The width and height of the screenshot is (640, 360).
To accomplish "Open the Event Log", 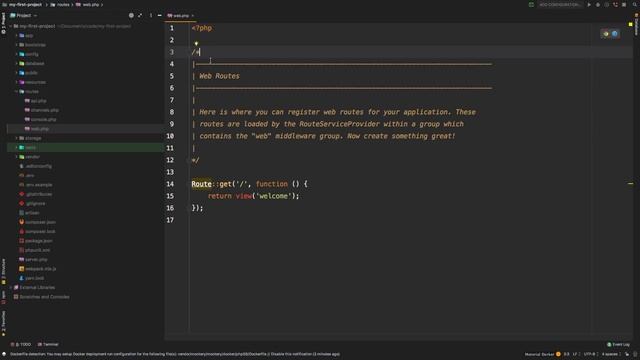I will (618, 344).
